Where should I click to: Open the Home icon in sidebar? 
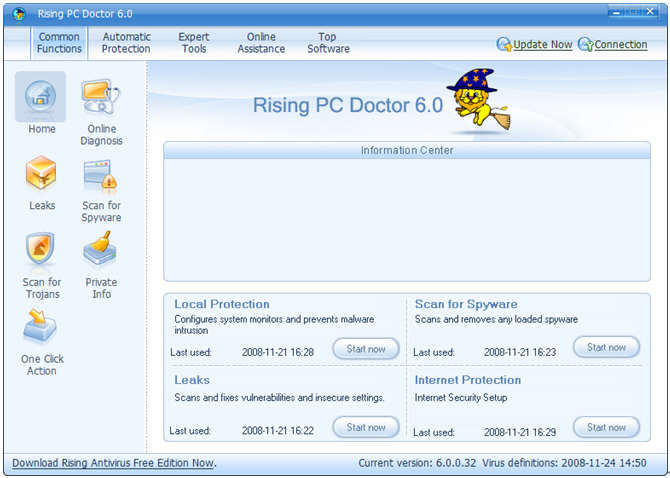tap(41, 97)
